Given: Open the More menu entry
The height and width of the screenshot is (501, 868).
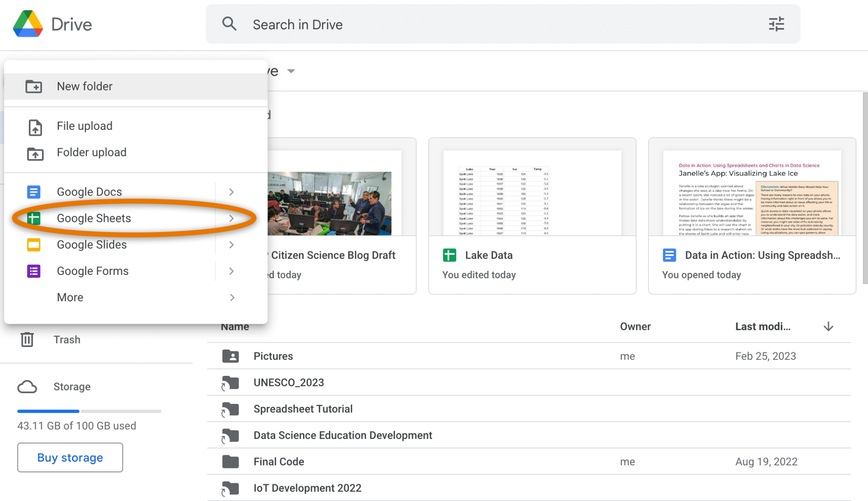Looking at the screenshot, I should [136, 297].
